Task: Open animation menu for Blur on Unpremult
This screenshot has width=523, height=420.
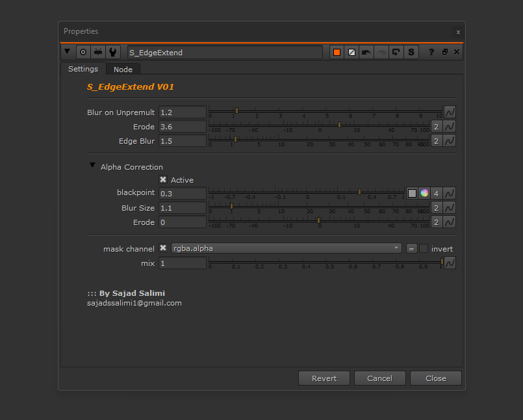Action: [x=450, y=112]
